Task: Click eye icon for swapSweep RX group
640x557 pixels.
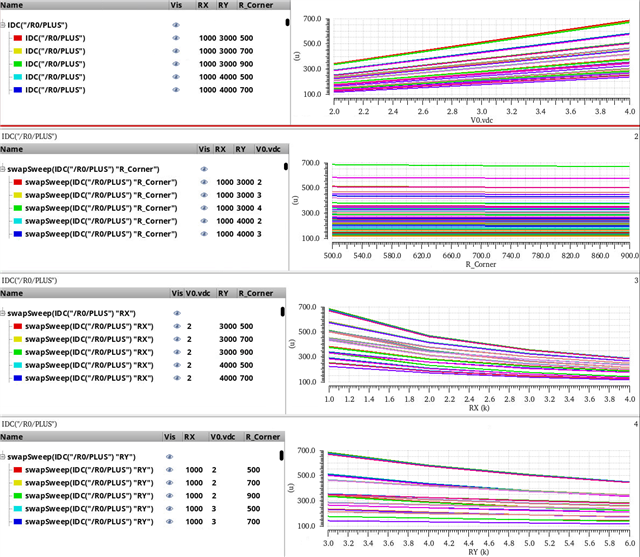Action: 176,310
